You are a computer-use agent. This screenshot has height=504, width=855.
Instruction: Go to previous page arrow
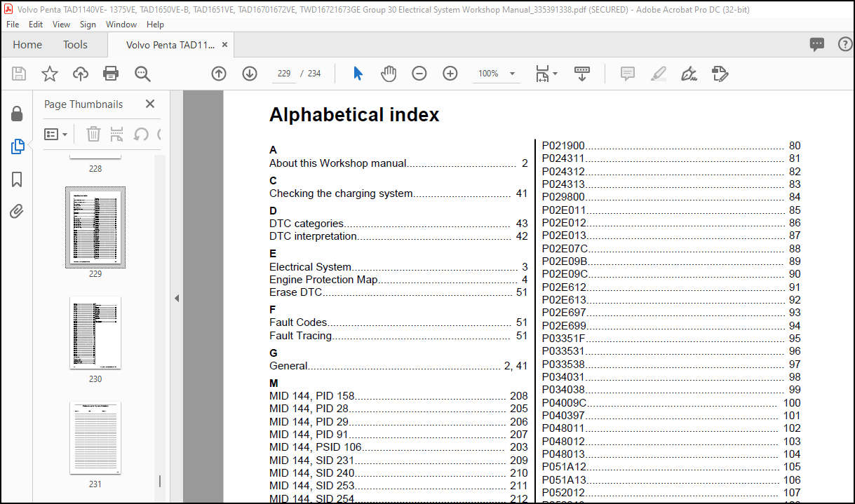(x=219, y=74)
